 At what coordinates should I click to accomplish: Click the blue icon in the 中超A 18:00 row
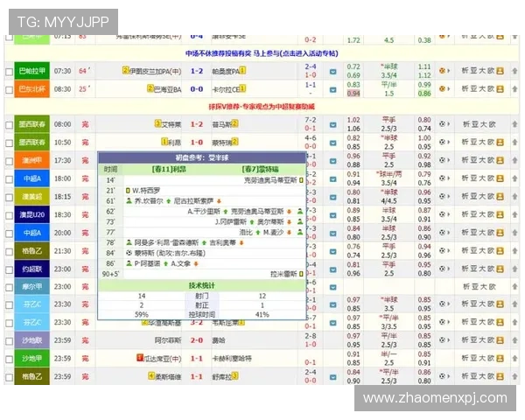coord(332,178)
